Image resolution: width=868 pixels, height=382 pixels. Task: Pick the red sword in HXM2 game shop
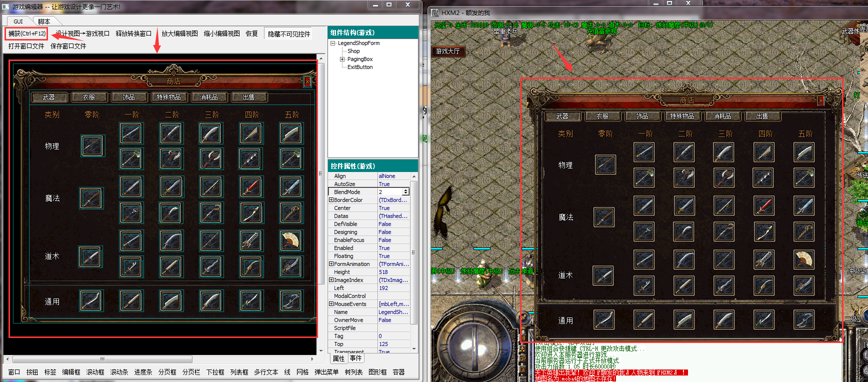(764, 205)
